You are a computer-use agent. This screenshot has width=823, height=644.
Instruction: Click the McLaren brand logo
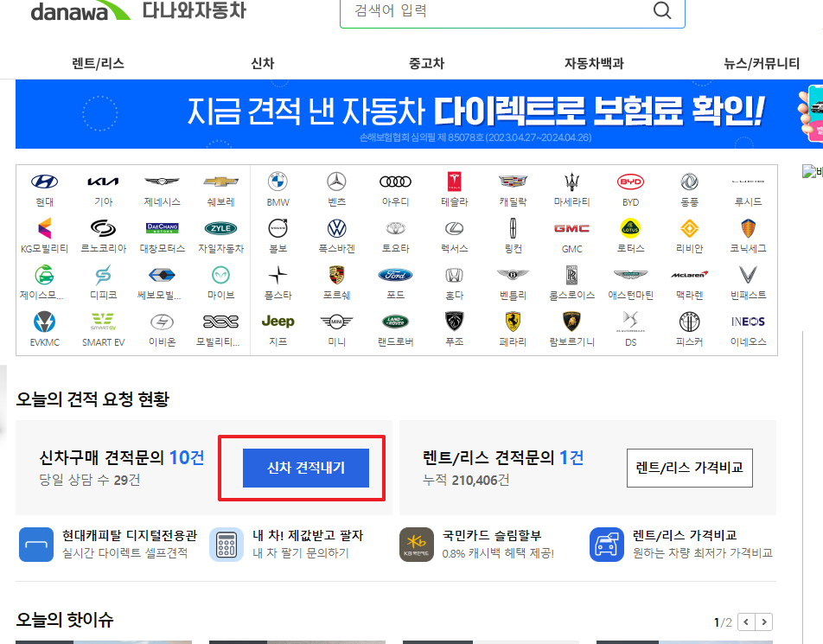click(689, 275)
